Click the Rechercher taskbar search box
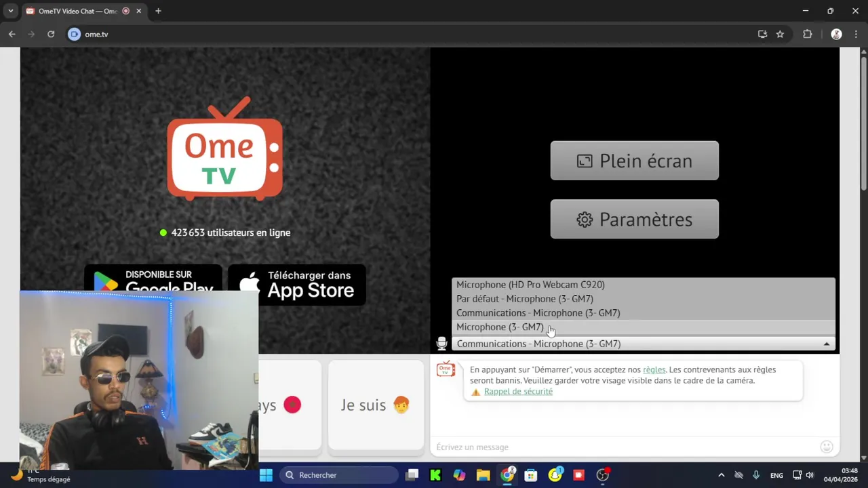This screenshot has height=488, width=868. tap(339, 475)
